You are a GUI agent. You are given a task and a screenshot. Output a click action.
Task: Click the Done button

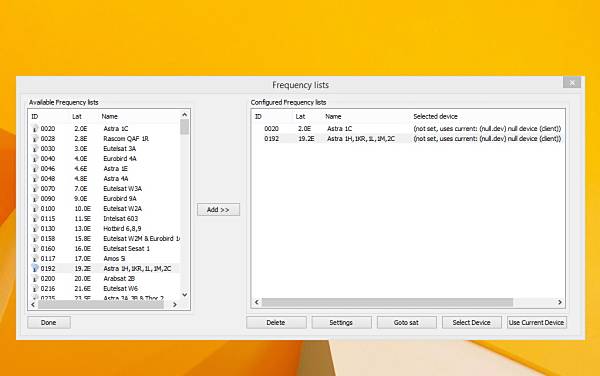[x=49, y=322]
